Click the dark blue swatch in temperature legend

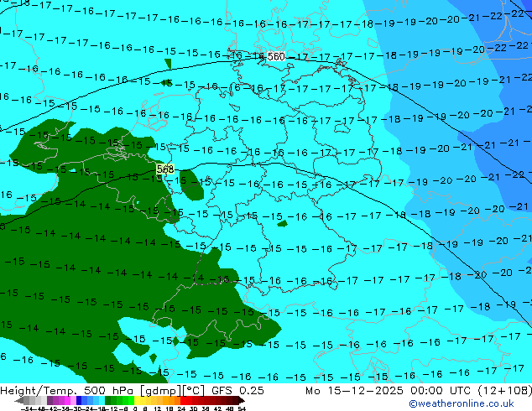[79, 400]
